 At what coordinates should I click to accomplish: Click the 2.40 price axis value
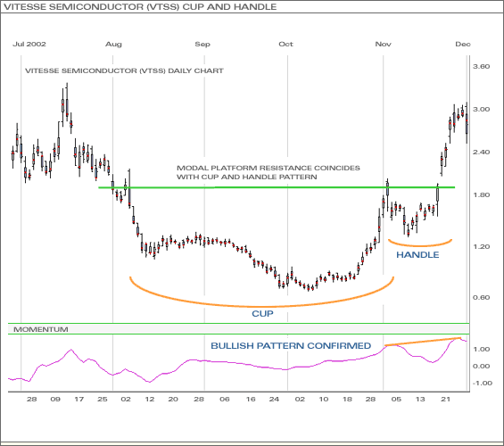(481, 152)
